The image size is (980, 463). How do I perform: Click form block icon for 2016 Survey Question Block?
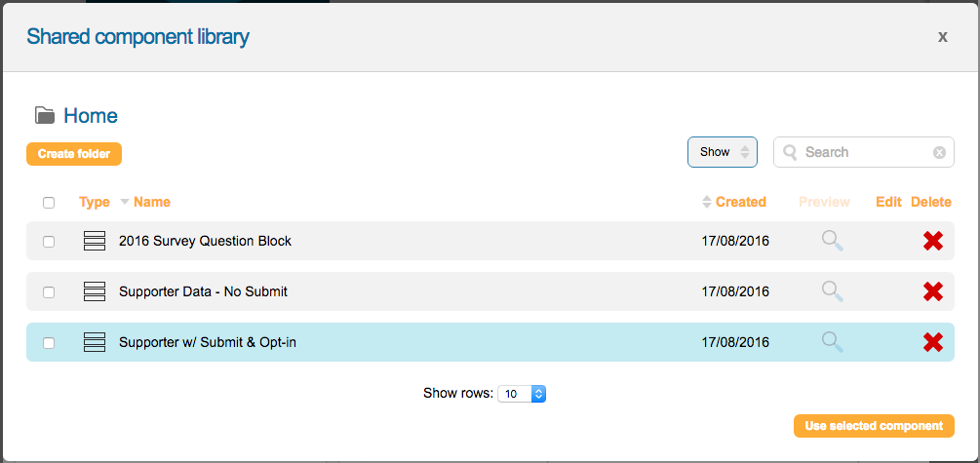(95, 241)
